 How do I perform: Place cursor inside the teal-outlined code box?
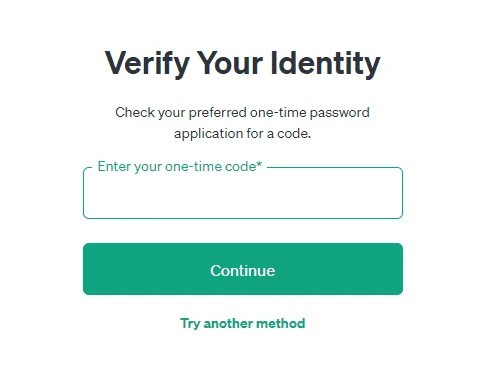click(243, 193)
